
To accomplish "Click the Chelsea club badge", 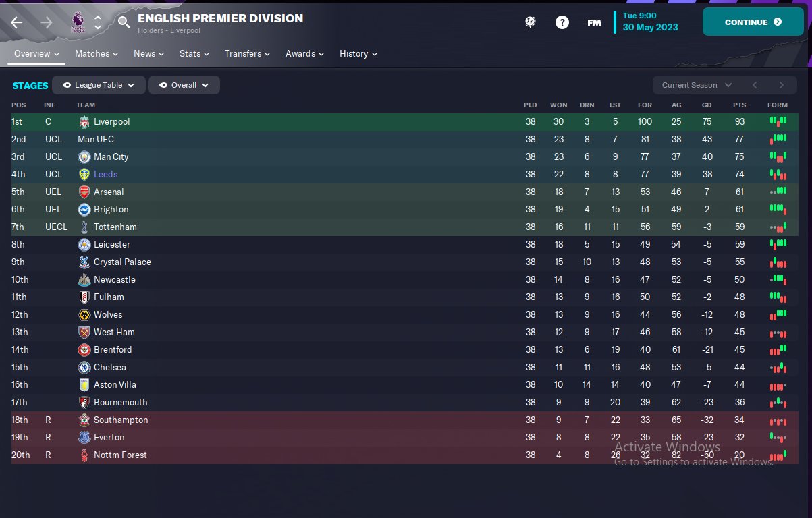I will click(84, 368).
